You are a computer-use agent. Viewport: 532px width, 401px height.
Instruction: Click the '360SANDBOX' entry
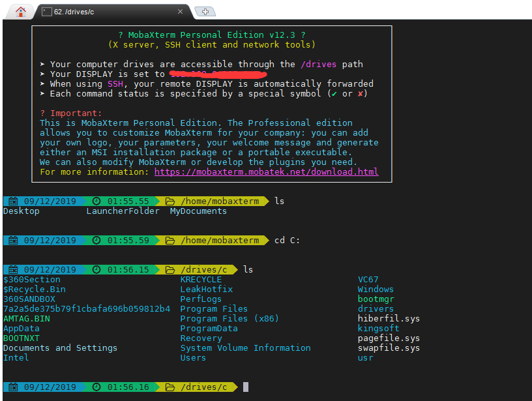click(29, 299)
